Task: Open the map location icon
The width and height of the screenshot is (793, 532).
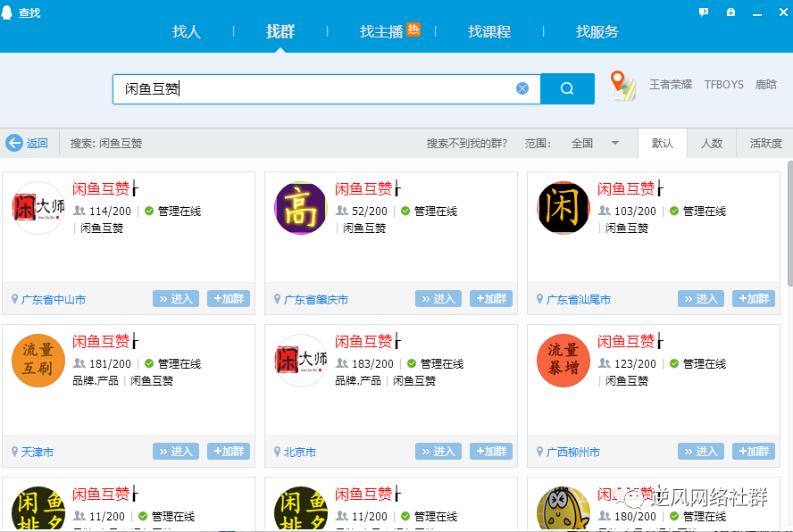Action: (622, 85)
